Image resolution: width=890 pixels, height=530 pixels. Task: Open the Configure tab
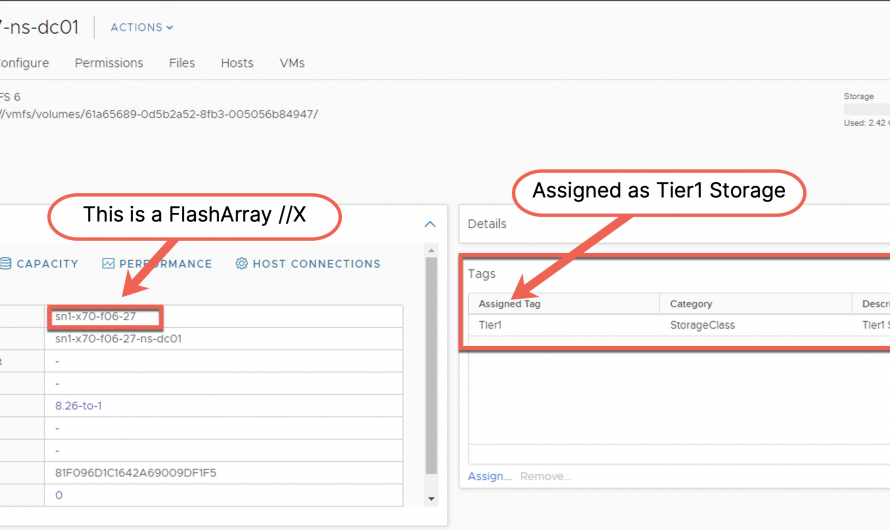(x=22, y=63)
